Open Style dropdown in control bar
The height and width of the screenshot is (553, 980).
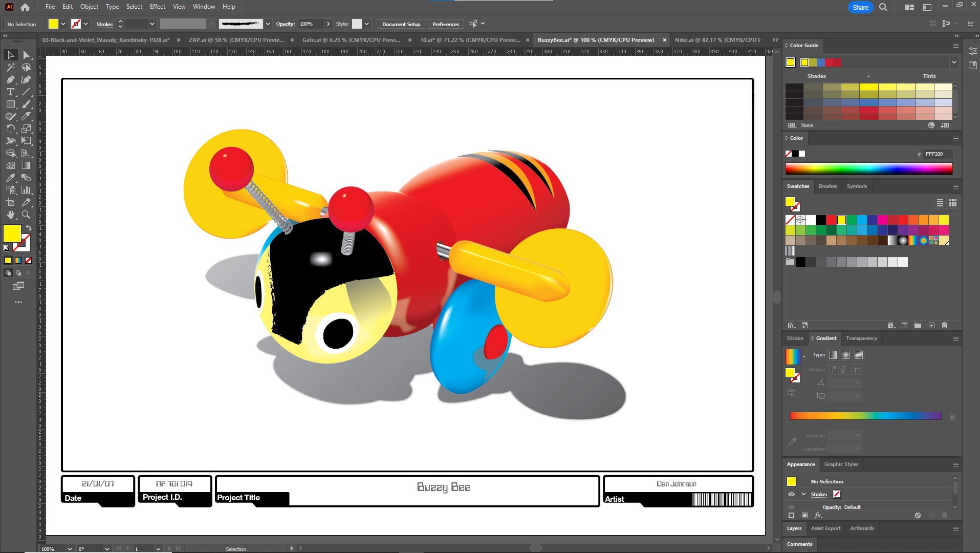366,24
